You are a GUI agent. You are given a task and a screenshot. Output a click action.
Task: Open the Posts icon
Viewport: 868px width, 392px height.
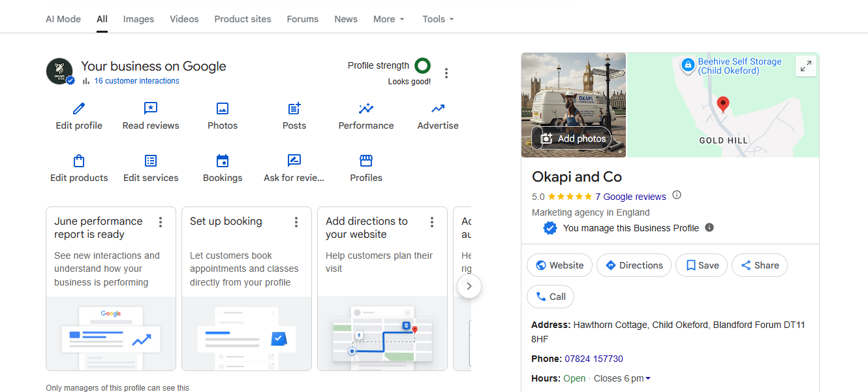click(294, 108)
